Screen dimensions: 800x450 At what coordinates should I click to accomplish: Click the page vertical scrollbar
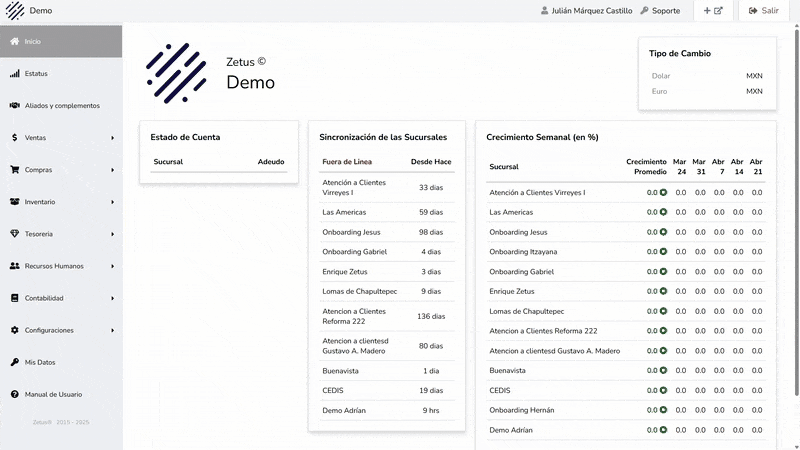click(x=796, y=212)
